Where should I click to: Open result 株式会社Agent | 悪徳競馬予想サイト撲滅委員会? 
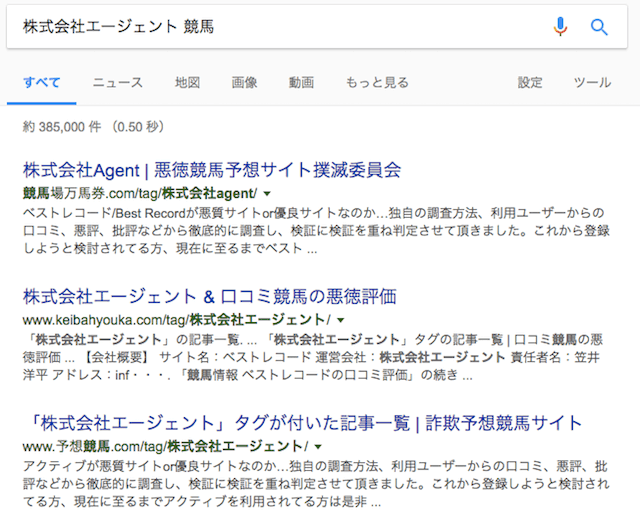click(212, 170)
